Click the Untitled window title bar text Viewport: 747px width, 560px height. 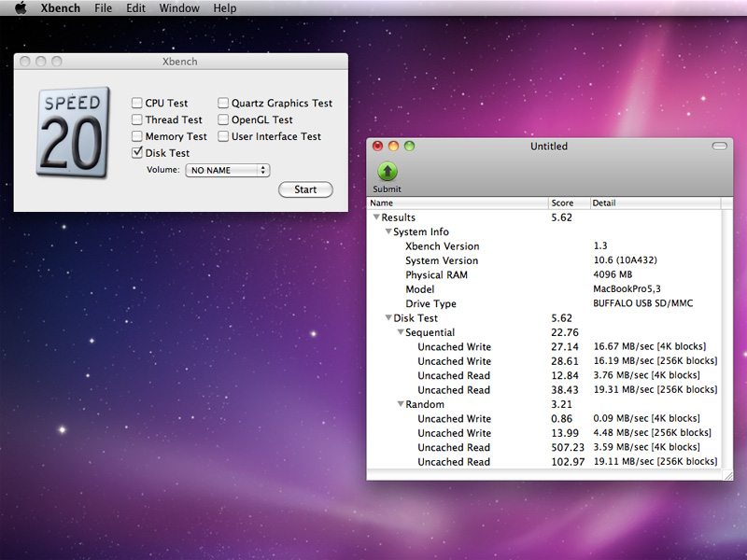[x=549, y=147]
